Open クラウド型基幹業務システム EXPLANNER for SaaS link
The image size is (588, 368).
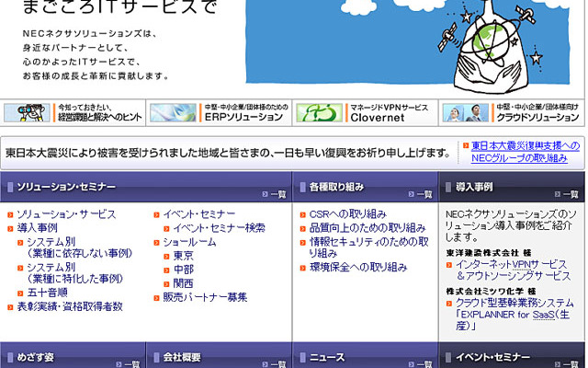click(x=514, y=315)
